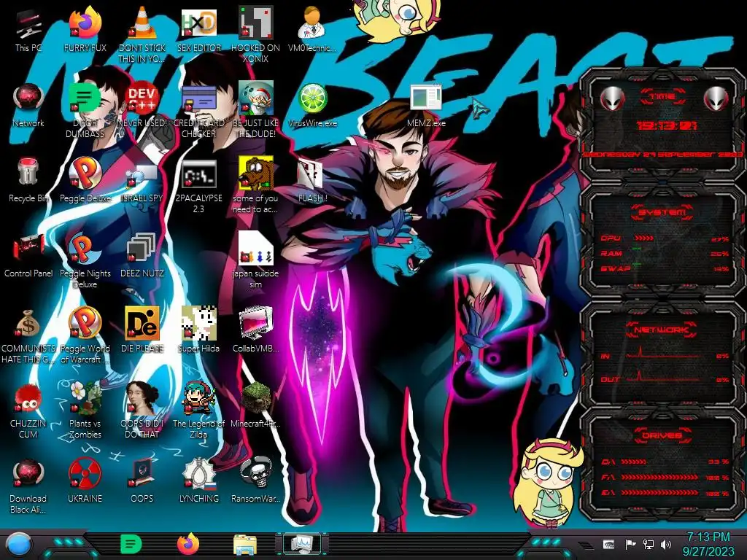Launch the HOOKED ON XONIX shortcut
Screen dimensions: 747x560
pos(255,34)
